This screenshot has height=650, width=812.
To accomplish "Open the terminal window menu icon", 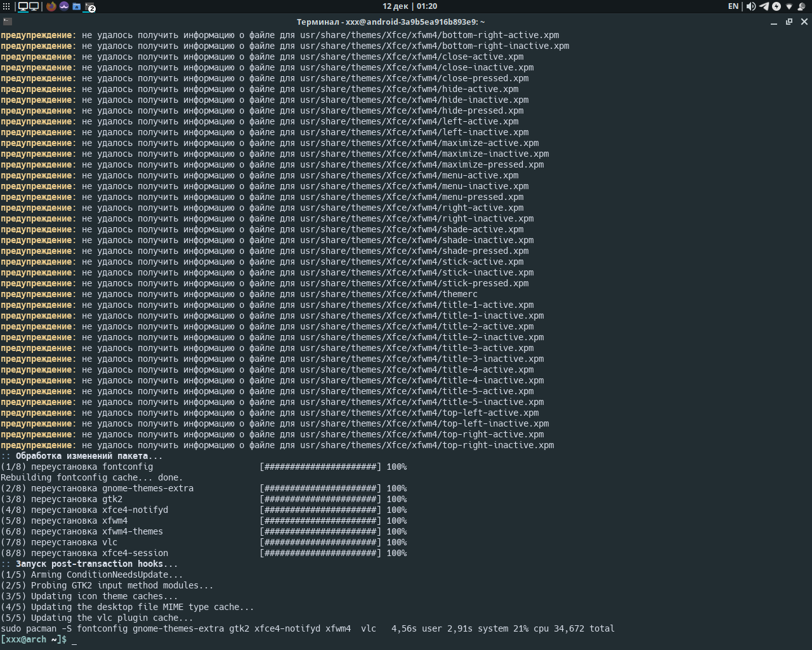I will click(6, 22).
